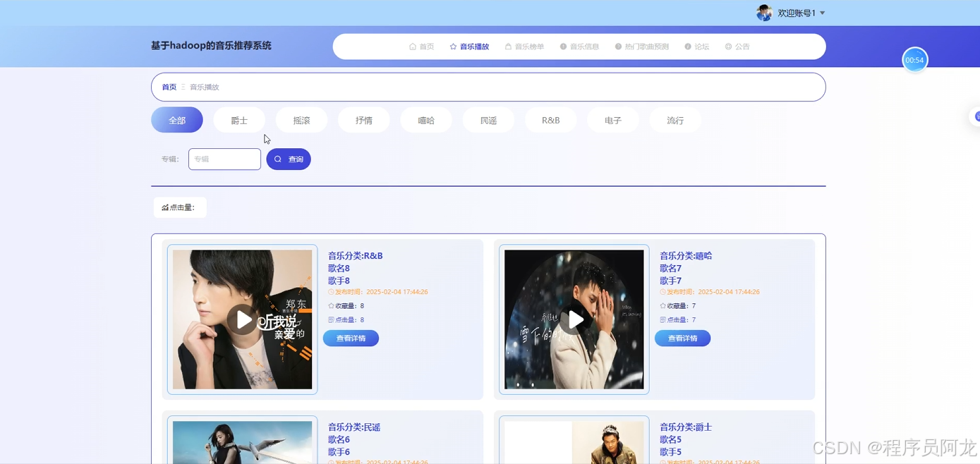Expand the 欢迎账号1 account dropdown arrow
The image size is (980, 464).
click(x=823, y=13)
